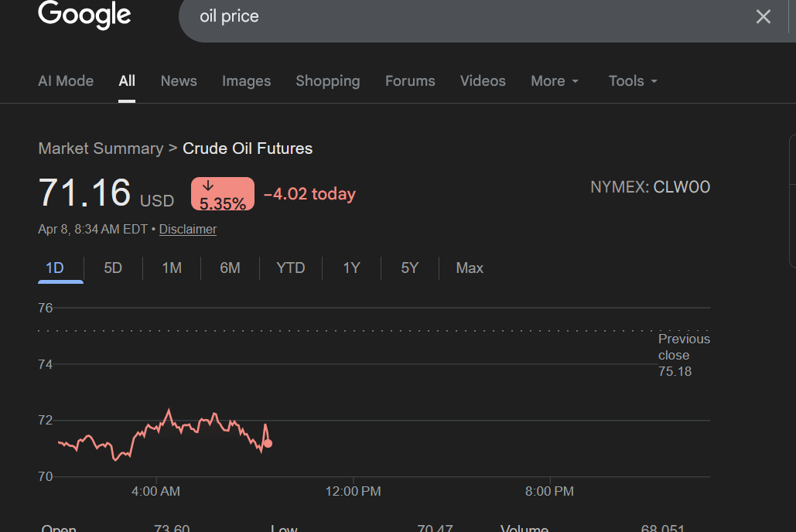Show the 1M chart range
The image size is (796, 532).
coord(172,268)
